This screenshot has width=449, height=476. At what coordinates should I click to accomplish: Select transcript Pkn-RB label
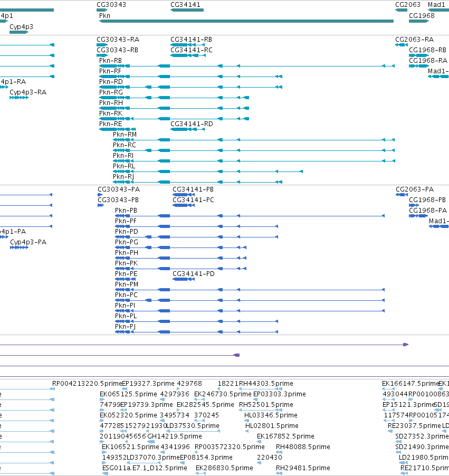click(x=110, y=60)
